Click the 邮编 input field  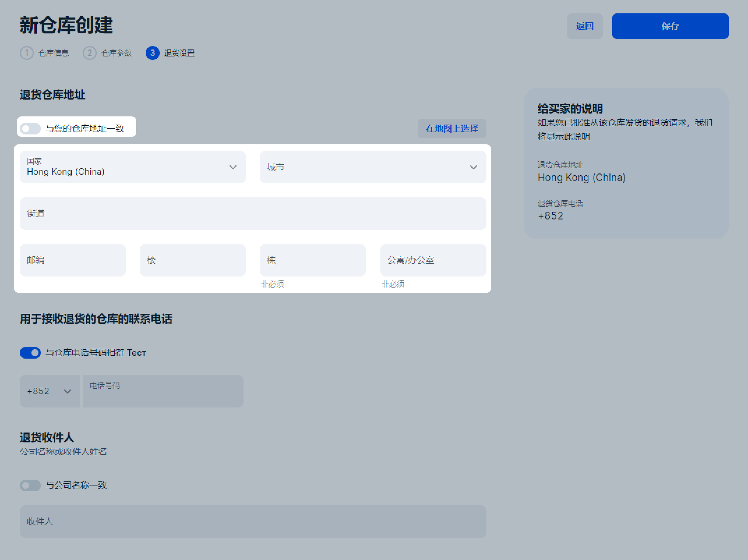pyautogui.click(x=73, y=260)
